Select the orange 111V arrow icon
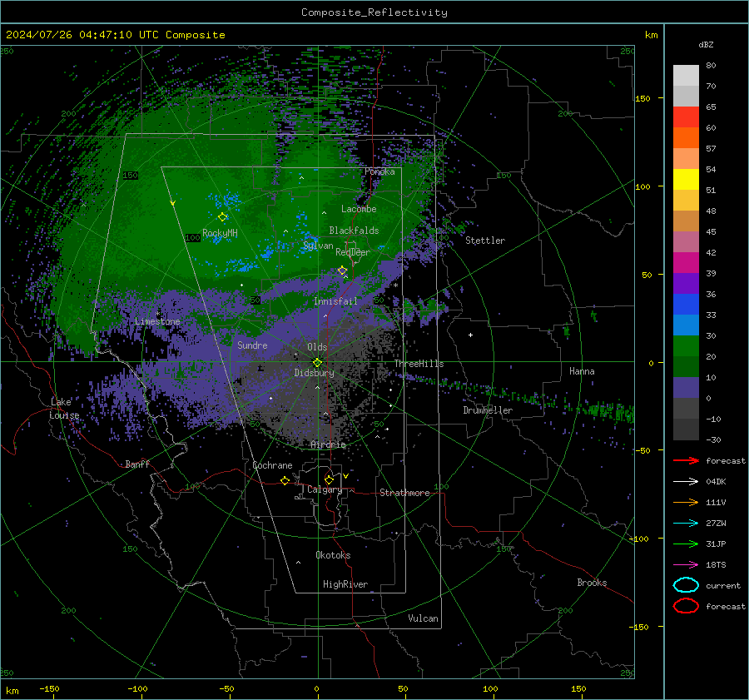This screenshot has width=749, height=700. click(x=686, y=502)
